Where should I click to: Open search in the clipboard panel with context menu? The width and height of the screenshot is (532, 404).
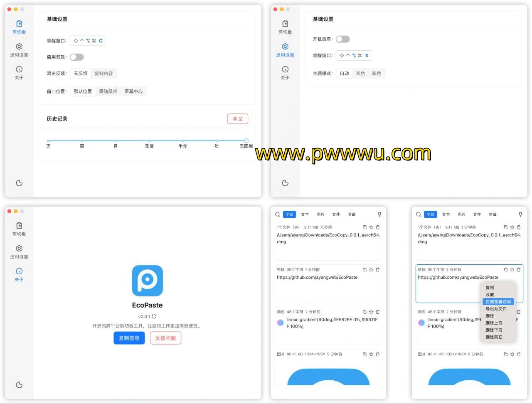419,214
